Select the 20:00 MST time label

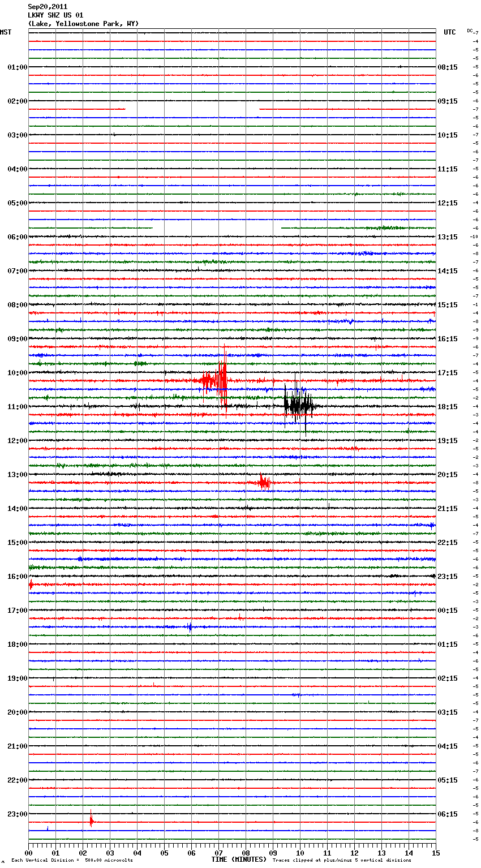18,712
